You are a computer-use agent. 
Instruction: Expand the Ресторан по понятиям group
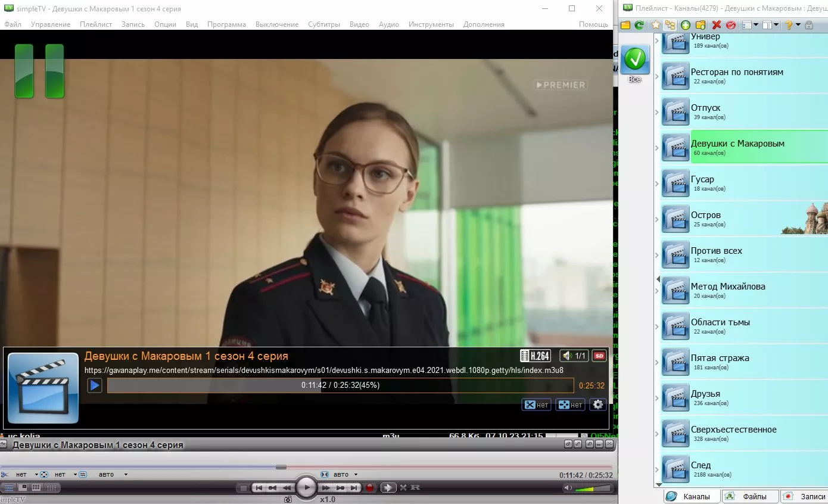click(657, 77)
